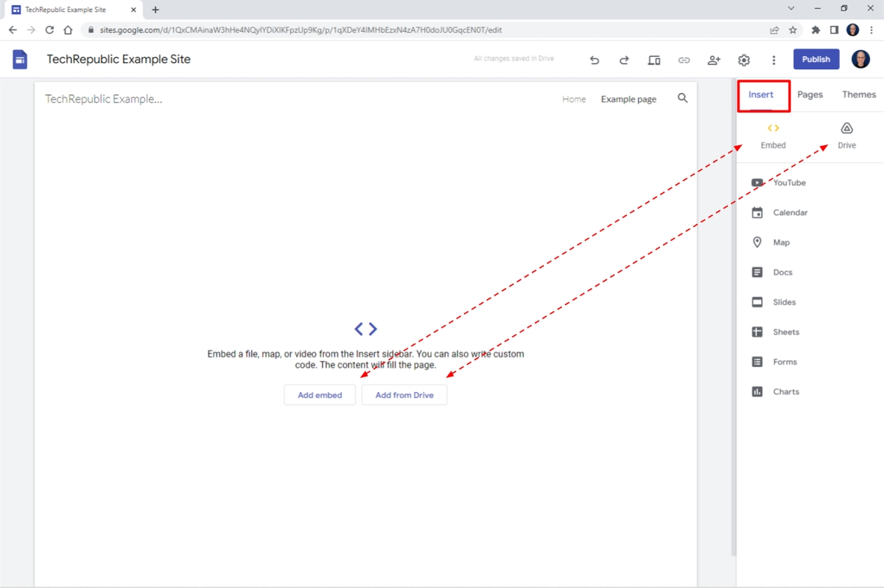Close the TechRepublic Example Site tab
The height and width of the screenshot is (588, 884).
[133, 10]
